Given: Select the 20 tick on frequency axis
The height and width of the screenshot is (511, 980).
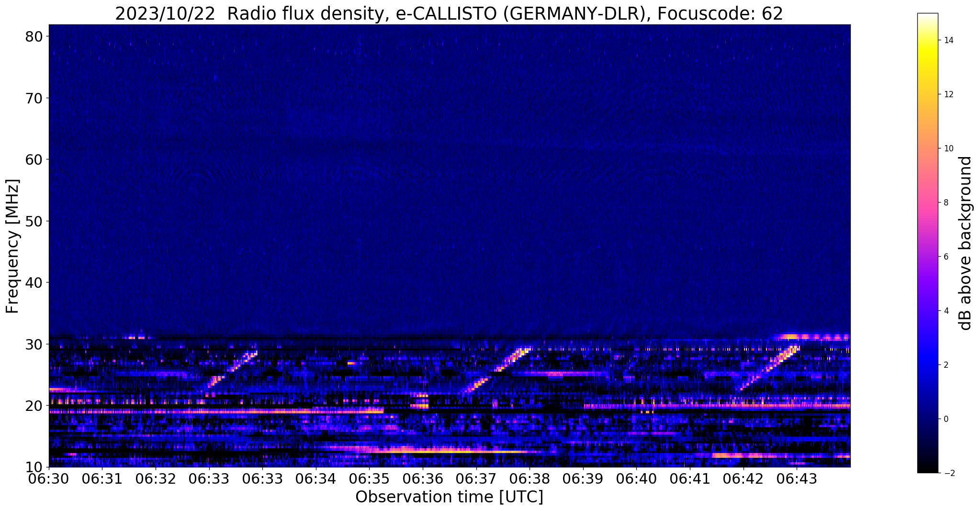Looking at the screenshot, I should pyautogui.click(x=34, y=406).
